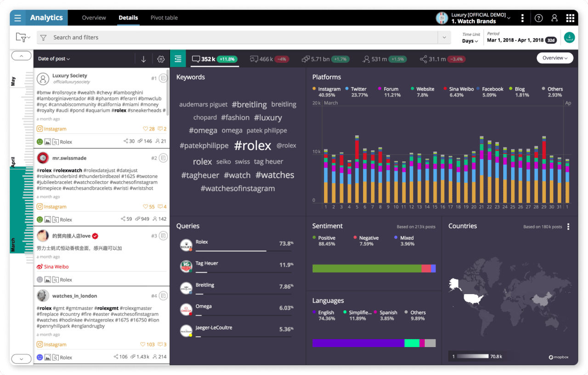The image size is (588, 375).
Task: Click Luxury Society profile avatar
Action: tap(43, 79)
